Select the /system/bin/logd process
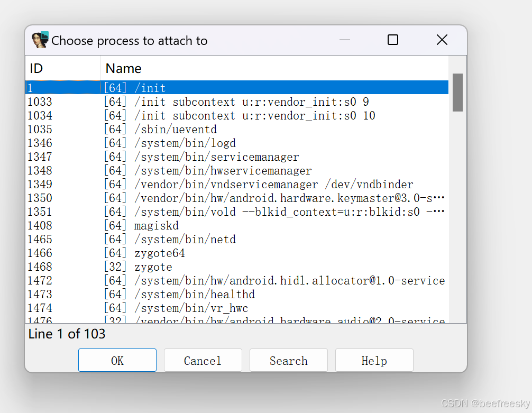The image size is (532, 413). coord(237,143)
